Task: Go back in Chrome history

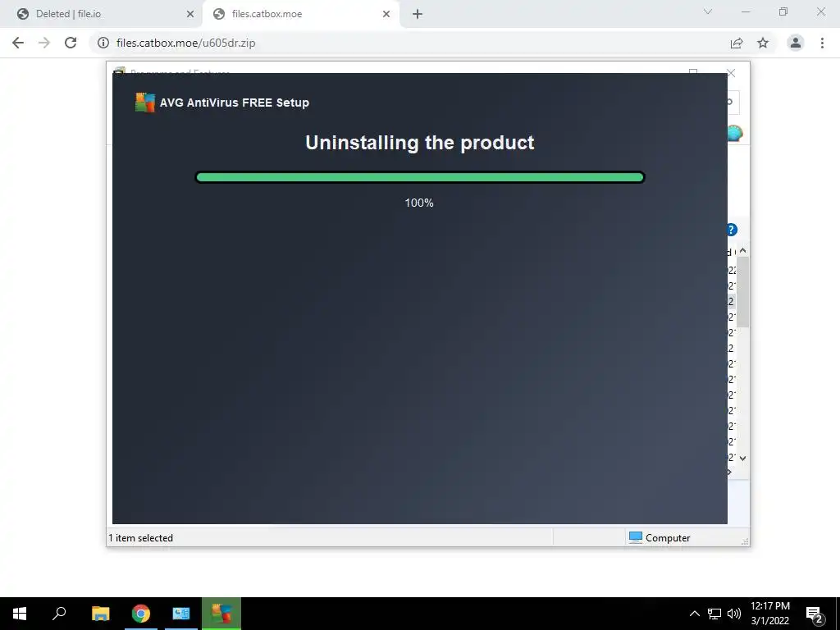Action: click(x=18, y=43)
